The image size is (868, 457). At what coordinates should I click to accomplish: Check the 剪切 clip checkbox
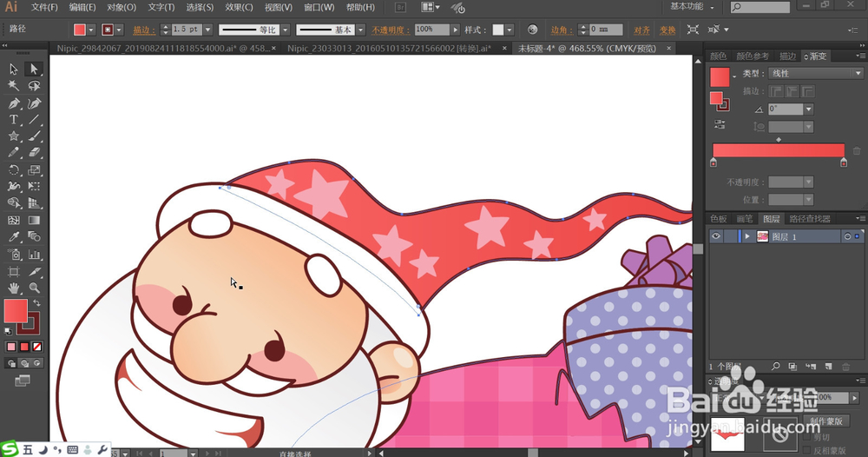pos(806,438)
